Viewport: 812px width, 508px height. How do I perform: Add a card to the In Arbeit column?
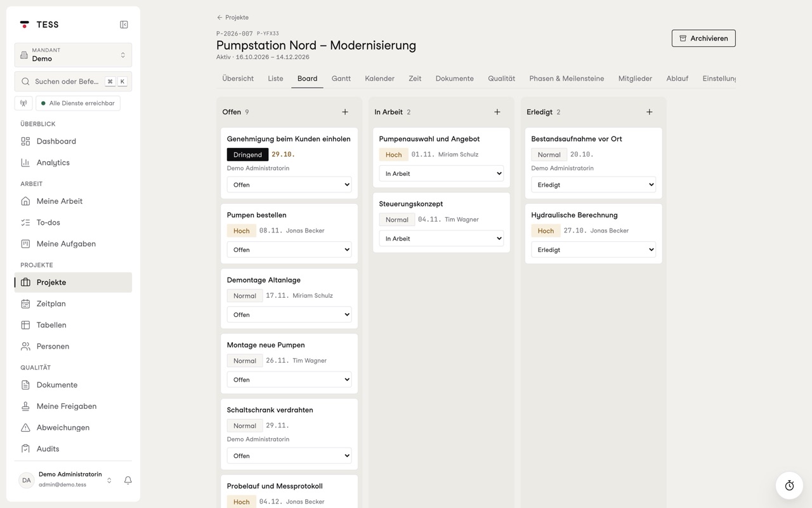point(497,112)
